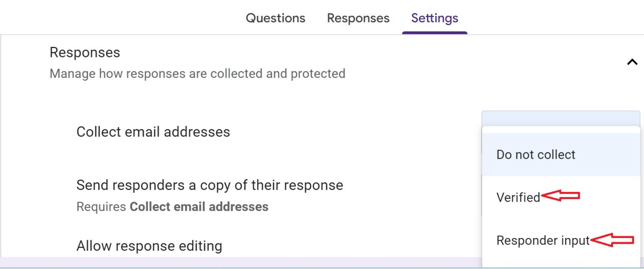Click the "Collect email addresses" setting label
Screen dimensions: 644x269
[x=153, y=132]
